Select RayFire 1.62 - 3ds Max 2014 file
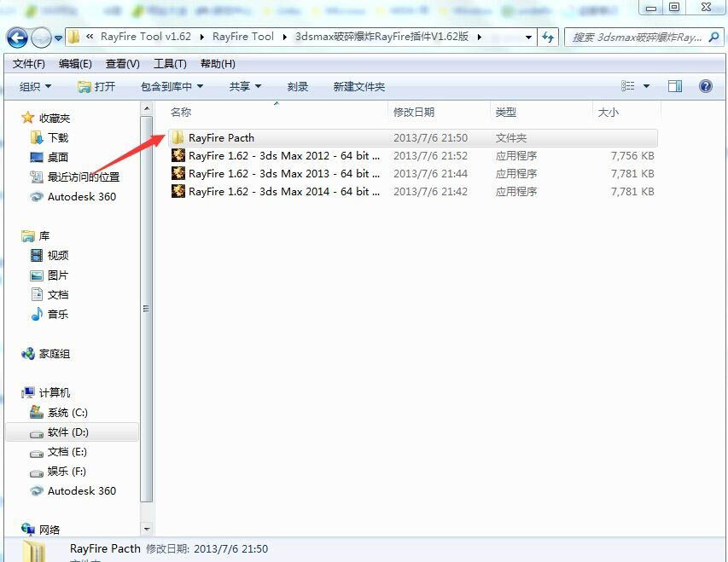The width and height of the screenshot is (728, 562). click(413, 191)
